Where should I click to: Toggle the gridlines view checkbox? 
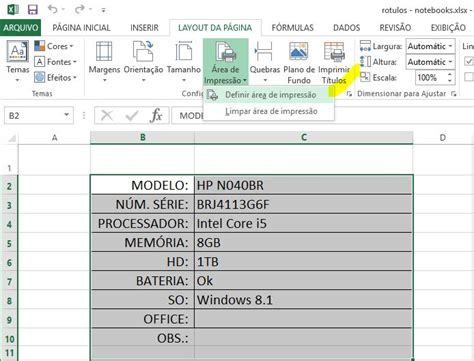469,61
